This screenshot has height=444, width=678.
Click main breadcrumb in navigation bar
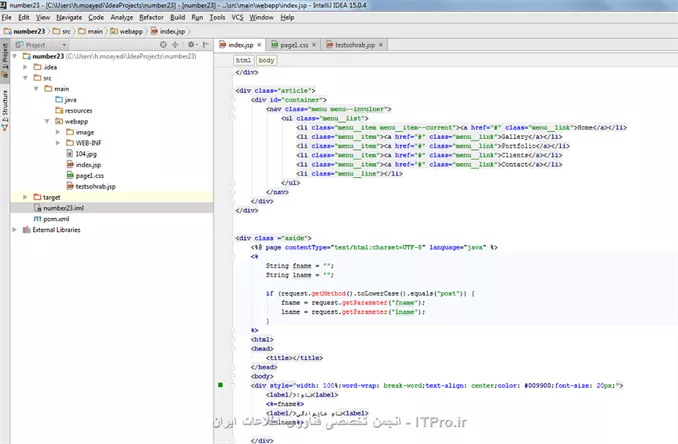tap(90, 31)
